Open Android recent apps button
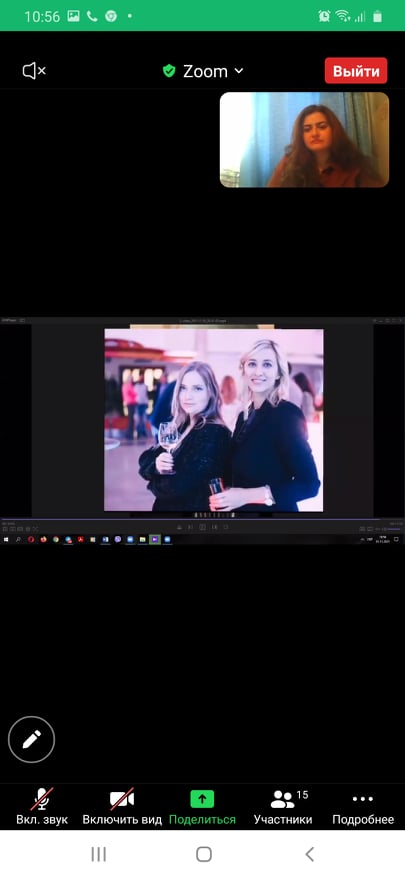 99,854
